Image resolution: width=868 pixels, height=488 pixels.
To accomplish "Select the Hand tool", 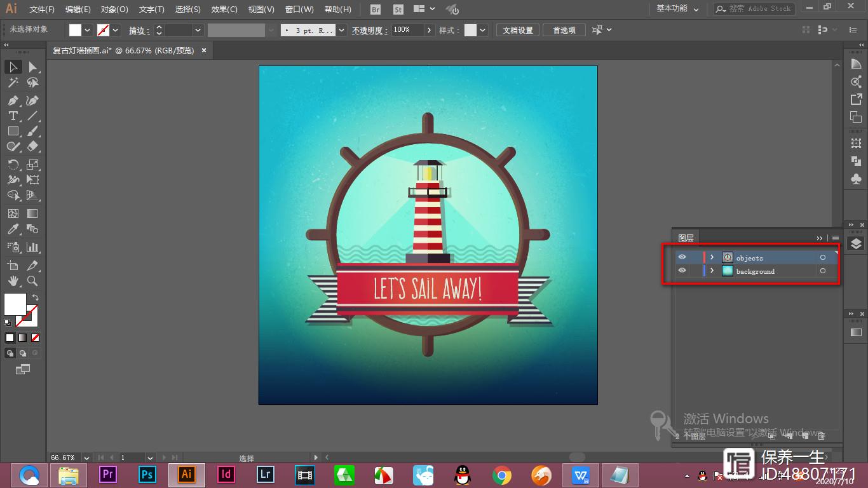I will [13, 280].
